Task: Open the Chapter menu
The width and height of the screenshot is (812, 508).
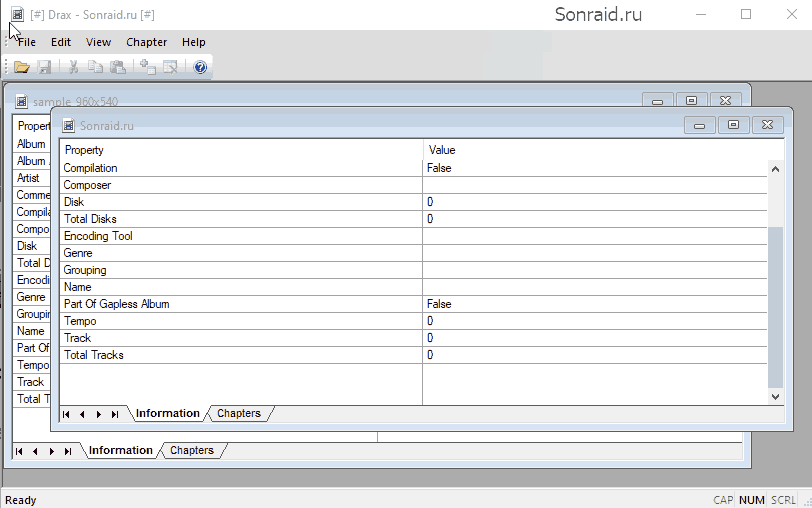Action: [147, 42]
